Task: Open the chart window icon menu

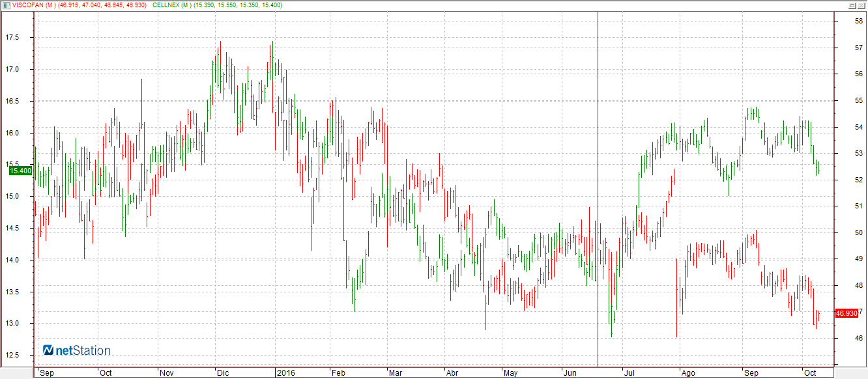Action: (5, 5)
